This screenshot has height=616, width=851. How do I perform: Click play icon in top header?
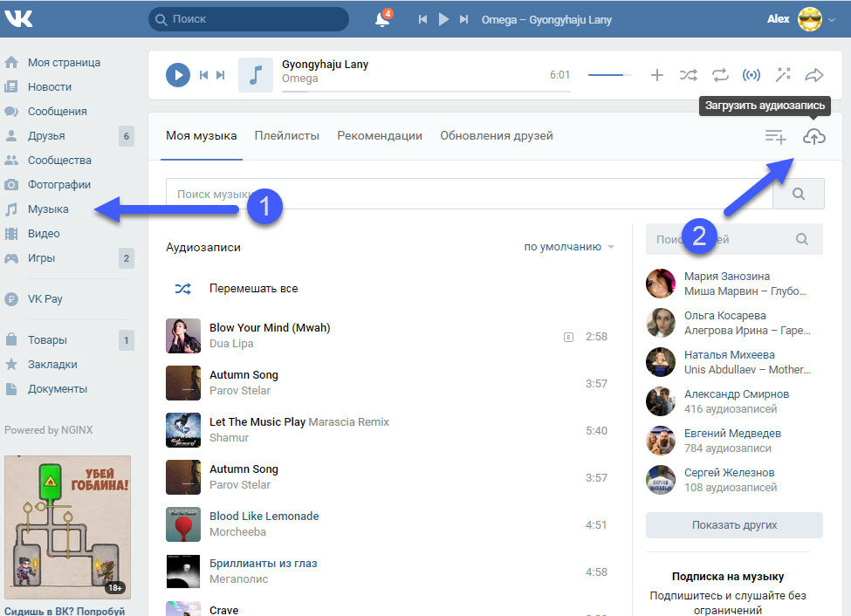(x=443, y=19)
